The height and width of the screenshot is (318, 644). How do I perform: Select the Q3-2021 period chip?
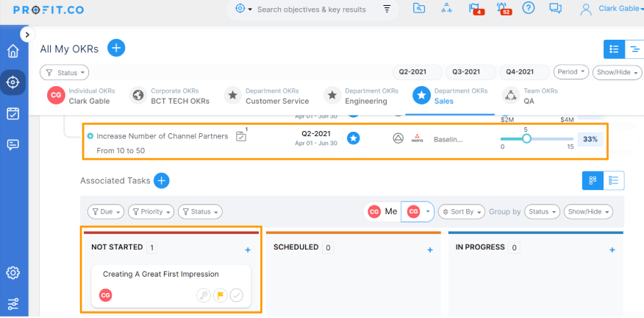[471, 72]
